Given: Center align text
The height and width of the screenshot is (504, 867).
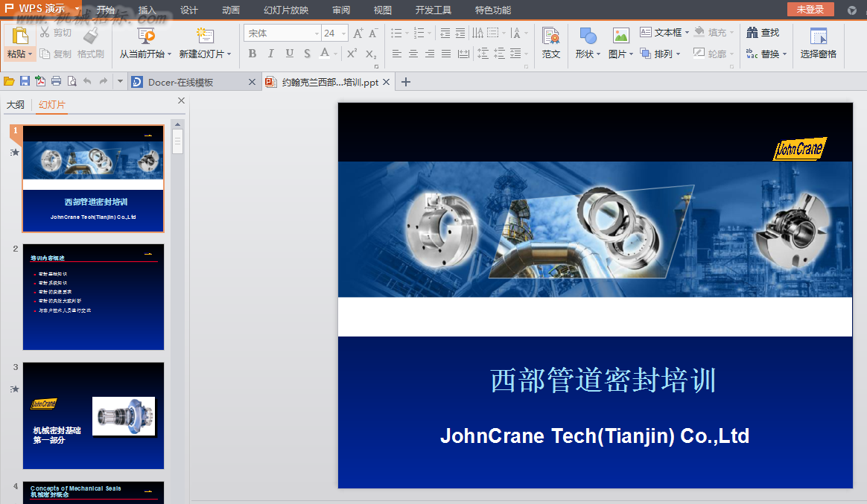Looking at the screenshot, I should 413,54.
